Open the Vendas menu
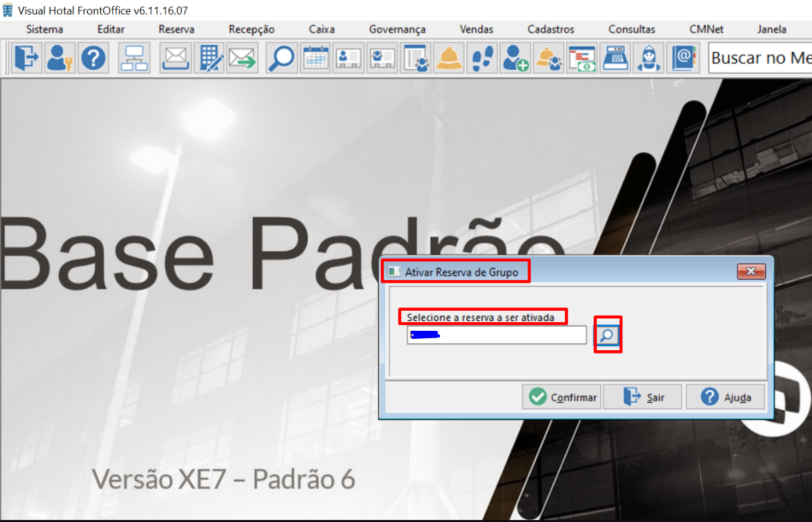The image size is (812, 522). 477,29
